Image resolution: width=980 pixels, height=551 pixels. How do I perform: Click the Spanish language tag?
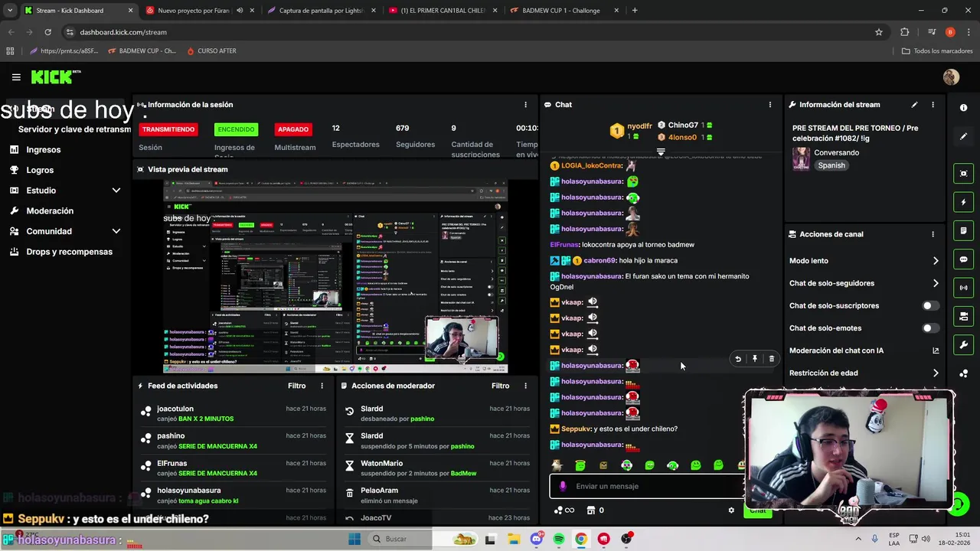[831, 165]
